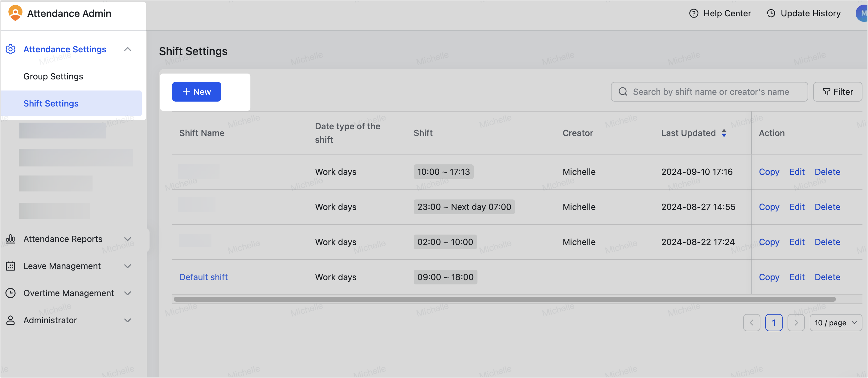Expand the Leave Management menu
Viewport: 868px width, 378px height.
[x=128, y=266]
